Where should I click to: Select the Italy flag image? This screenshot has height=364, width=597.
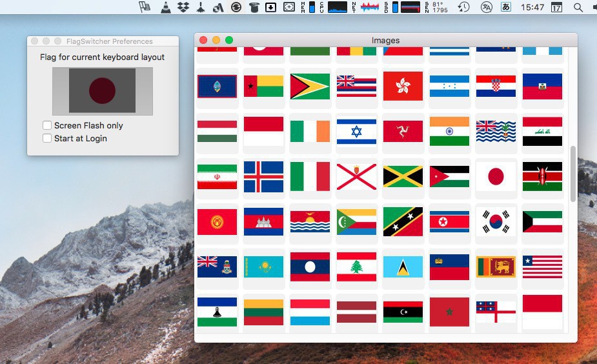click(310, 176)
